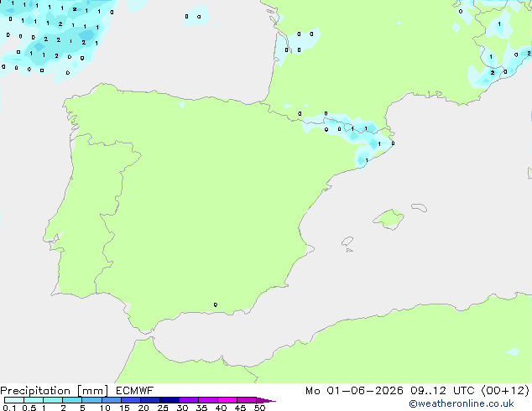
Task: Click the 5–10 mm sky-blue legend swatch
Action: (x=91, y=400)
